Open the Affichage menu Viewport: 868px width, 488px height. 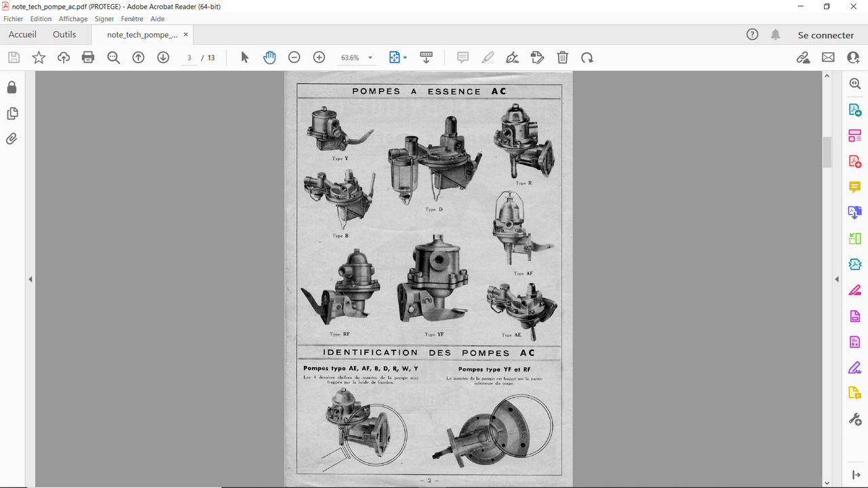(73, 19)
